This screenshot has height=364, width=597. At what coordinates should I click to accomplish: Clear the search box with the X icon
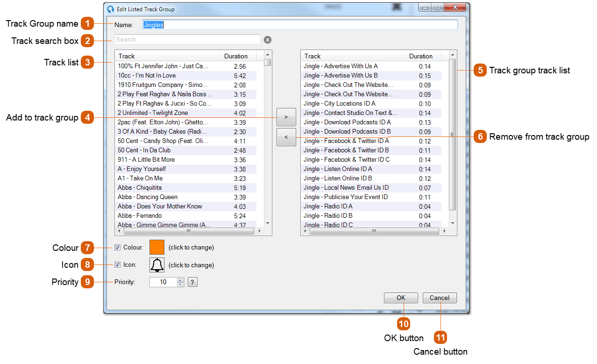coord(267,39)
